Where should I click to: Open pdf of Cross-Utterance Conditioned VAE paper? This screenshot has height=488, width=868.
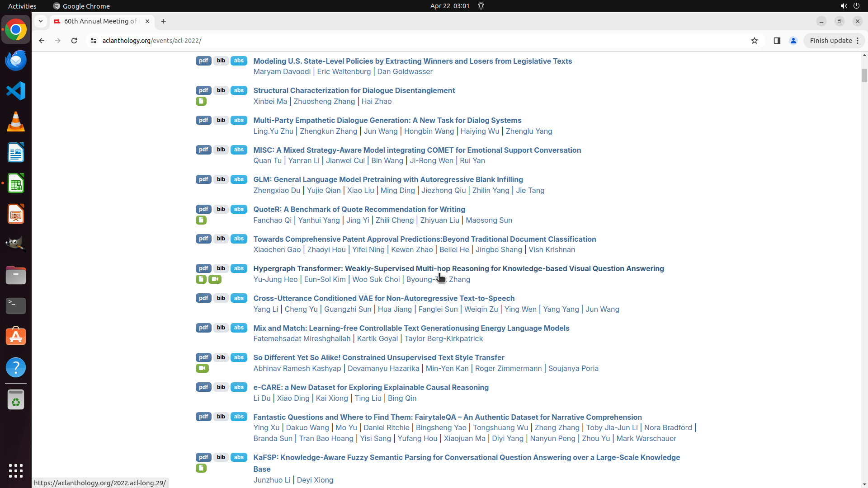(203, 298)
